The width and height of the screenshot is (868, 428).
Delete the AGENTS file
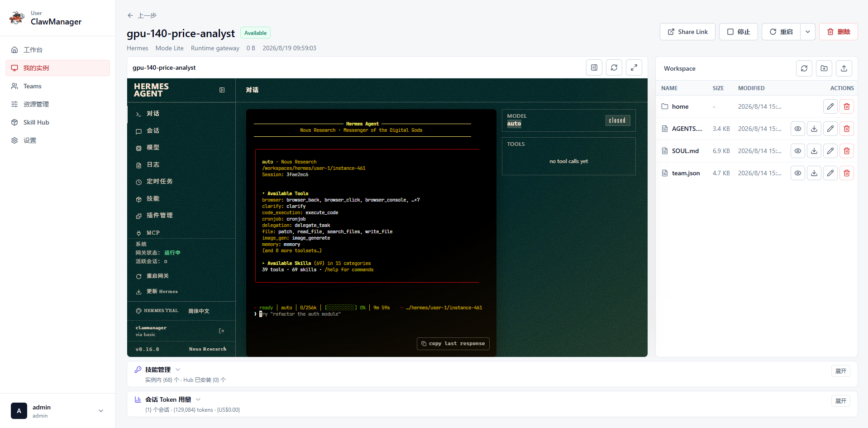point(847,129)
